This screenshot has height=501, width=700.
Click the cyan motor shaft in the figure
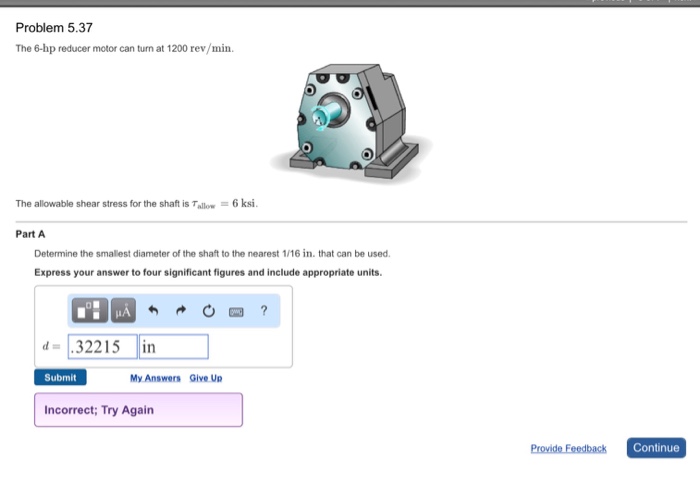click(x=327, y=115)
